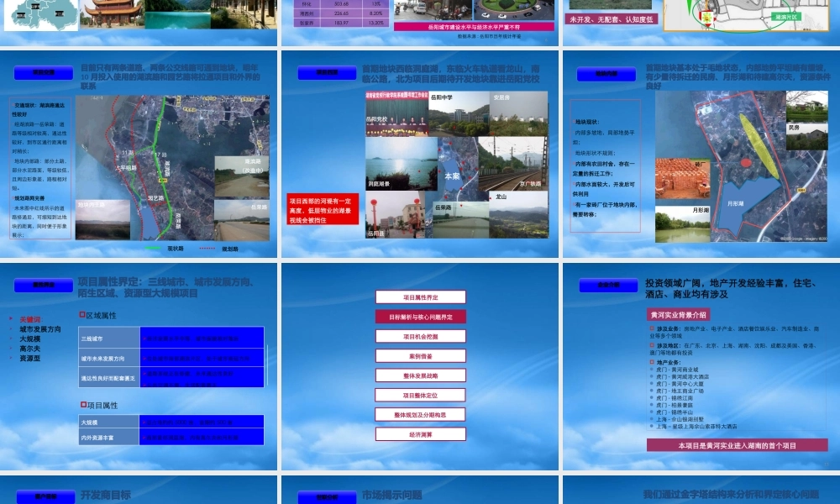
Task: Click the highlighted 目标解析与核心问题界定 box
Action: point(421,317)
